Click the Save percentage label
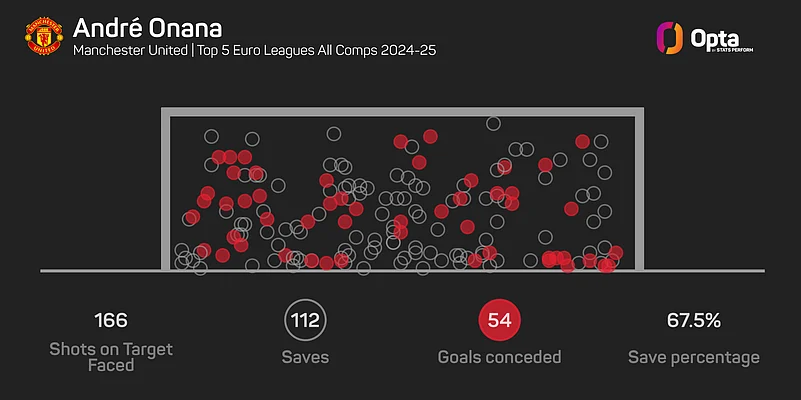Screen dimensions: 801x400 [x=694, y=357]
